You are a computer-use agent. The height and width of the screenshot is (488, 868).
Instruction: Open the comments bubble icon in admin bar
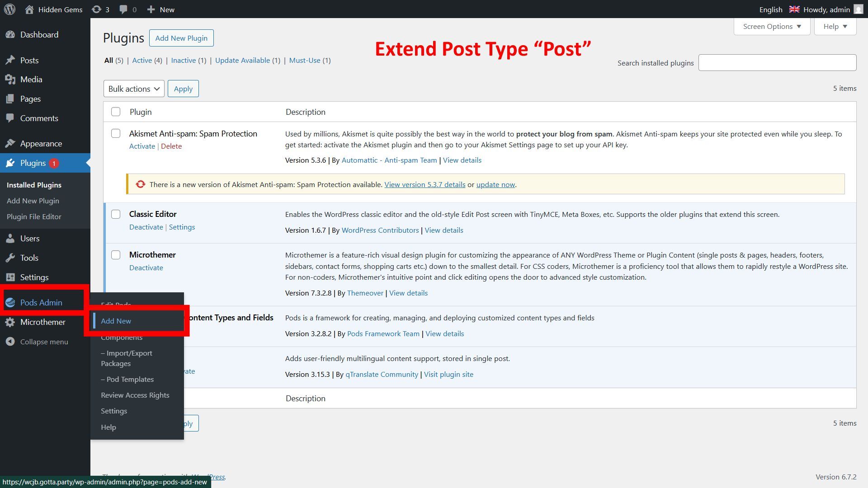pos(123,9)
